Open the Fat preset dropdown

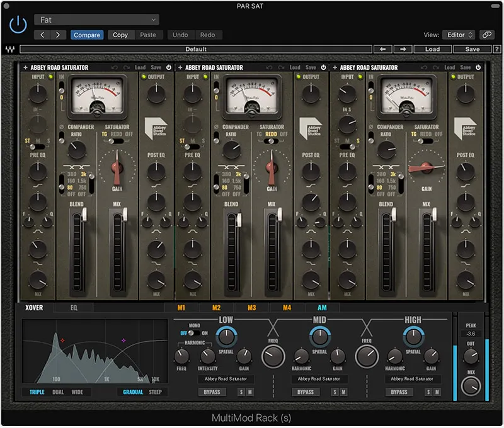click(96, 20)
